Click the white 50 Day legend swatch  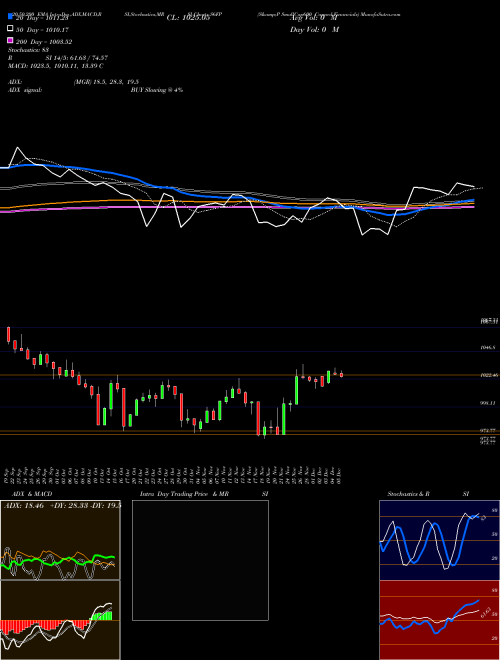[11, 29]
